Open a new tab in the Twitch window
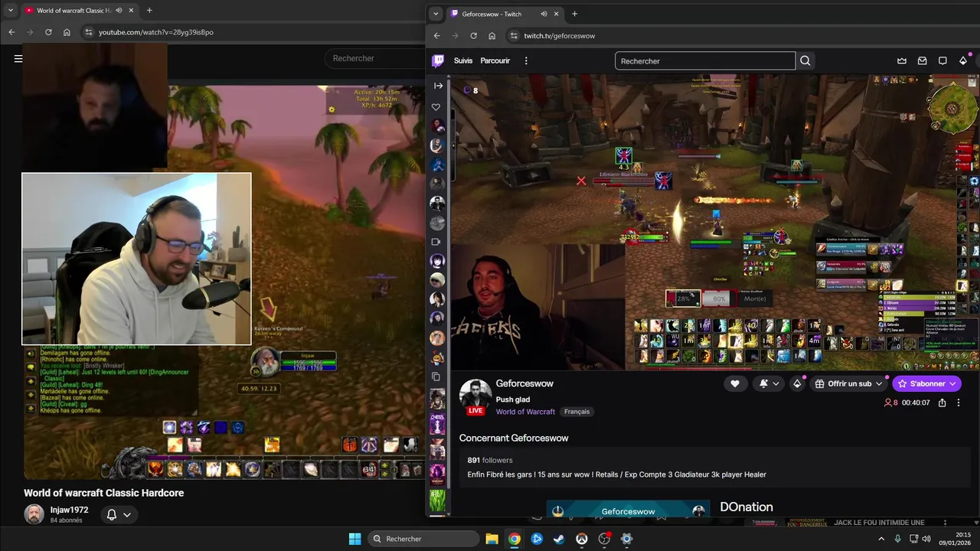Screen dimensions: 980x551 pos(574,14)
